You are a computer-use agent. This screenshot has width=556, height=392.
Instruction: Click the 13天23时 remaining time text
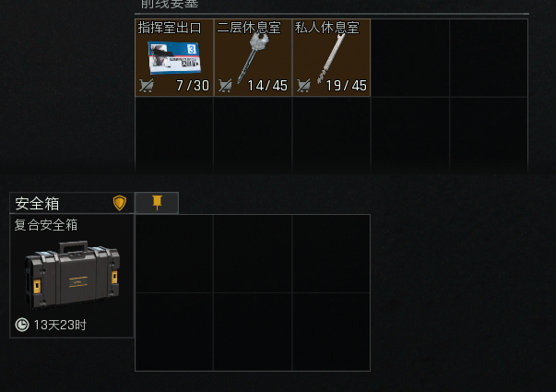coord(60,325)
